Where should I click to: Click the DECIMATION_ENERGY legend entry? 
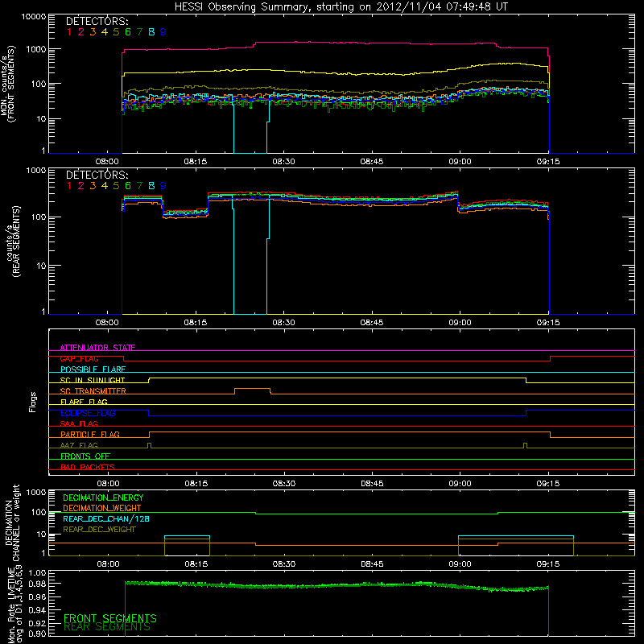click(x=103, y=497)
